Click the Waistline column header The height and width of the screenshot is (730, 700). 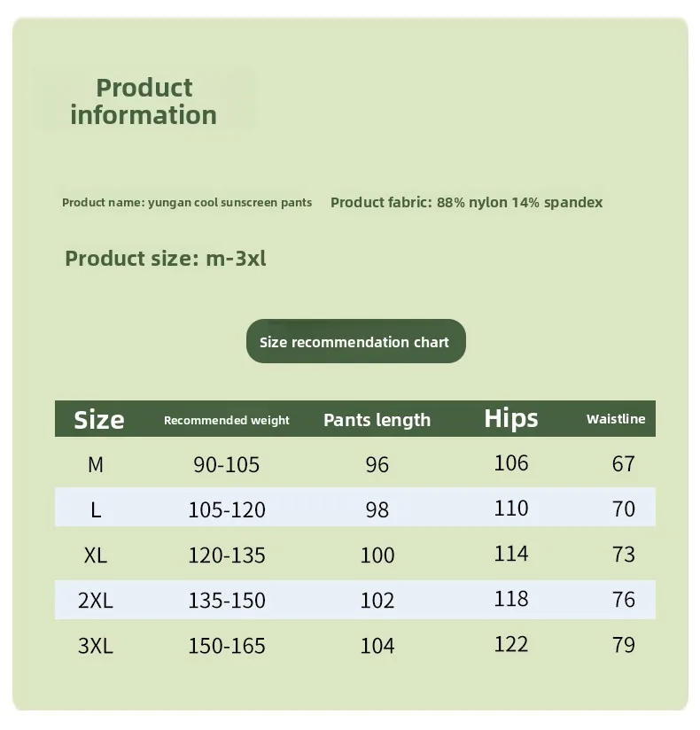(x=616, y=419)
